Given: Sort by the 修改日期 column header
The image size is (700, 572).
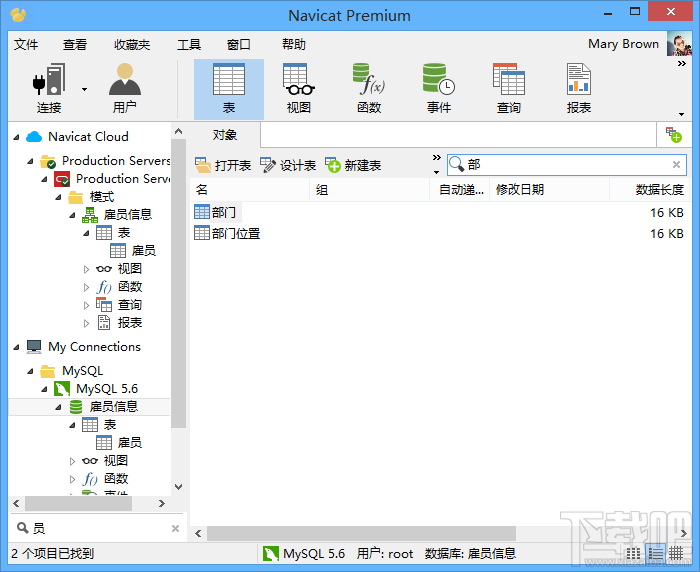Looking at the screenshot, I should (x=550, y=190).
